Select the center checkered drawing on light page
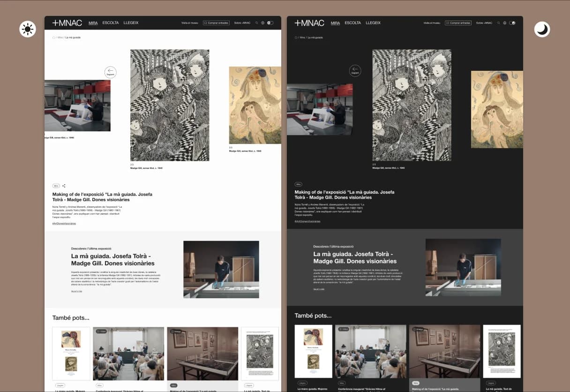Image resolution: width=570 pixels, height=392 pixels. coord(170,105)
